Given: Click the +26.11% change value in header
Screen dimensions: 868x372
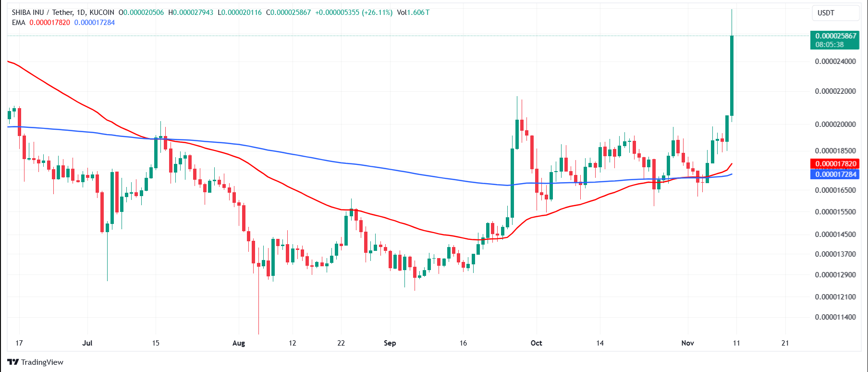Looking at the screenshot, I should (377, 12).
